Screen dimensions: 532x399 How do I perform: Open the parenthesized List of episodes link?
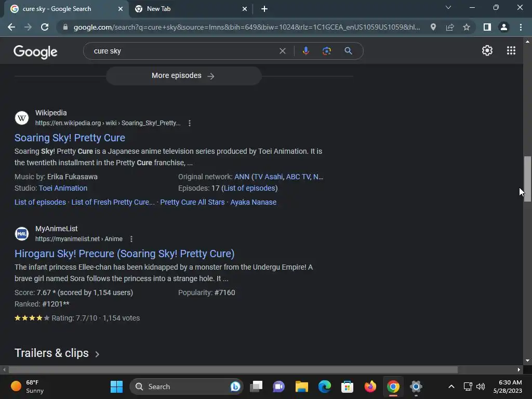[x=249, y=188]
